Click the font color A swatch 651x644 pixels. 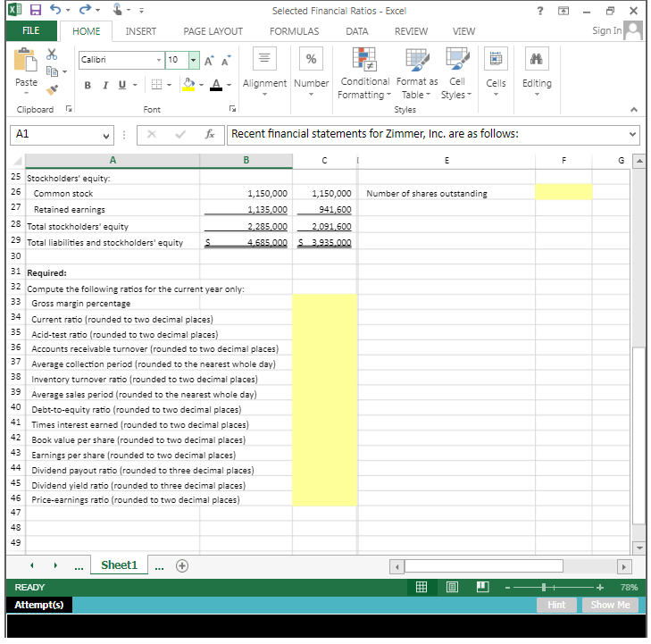tap(216, 85)
